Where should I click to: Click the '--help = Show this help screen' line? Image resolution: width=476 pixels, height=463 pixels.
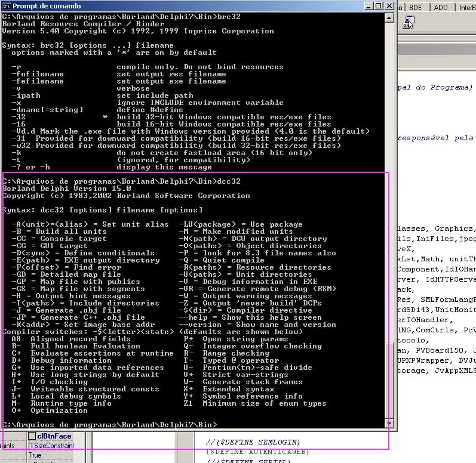click(250, 317)
